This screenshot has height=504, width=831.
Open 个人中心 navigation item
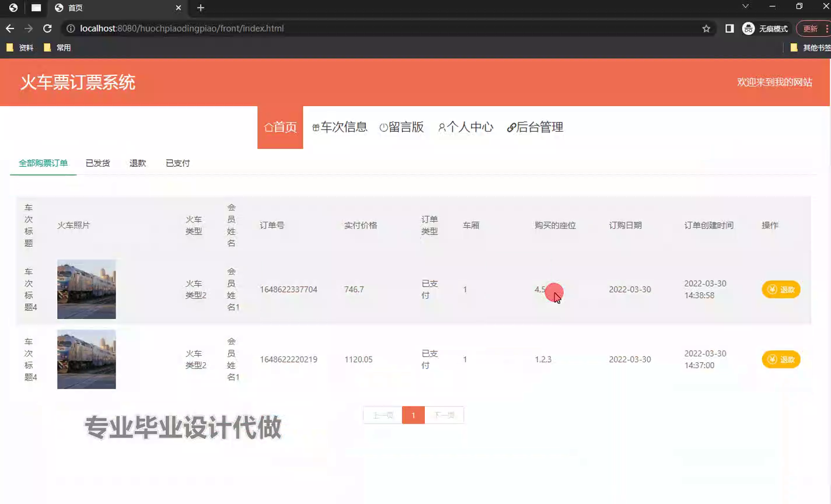click(x=466, y=127)
